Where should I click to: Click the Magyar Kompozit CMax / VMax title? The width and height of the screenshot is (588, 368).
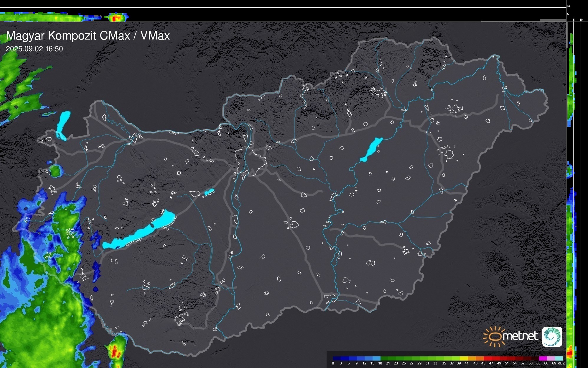point(88,36)
